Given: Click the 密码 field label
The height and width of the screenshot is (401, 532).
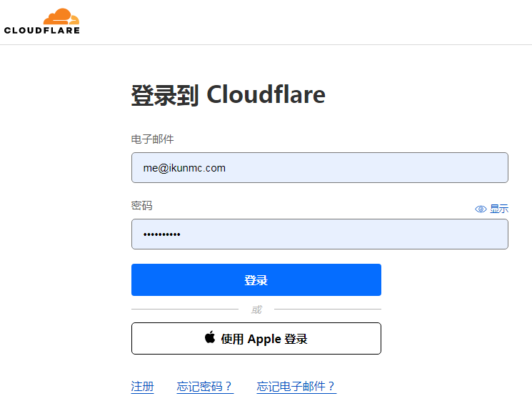Looking at the screenshot, I should [x=142, y=206].
